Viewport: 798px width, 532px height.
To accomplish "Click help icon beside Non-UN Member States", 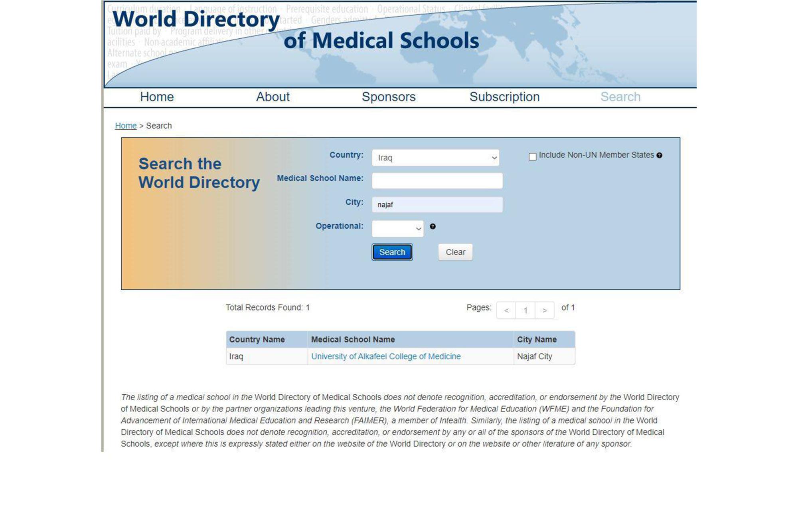I will [659, 155].
